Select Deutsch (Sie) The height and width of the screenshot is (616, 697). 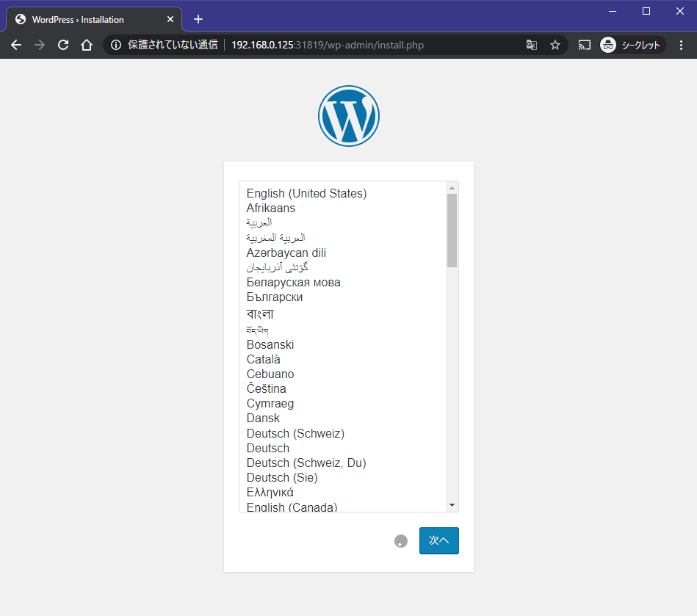(x=342, y=477)
